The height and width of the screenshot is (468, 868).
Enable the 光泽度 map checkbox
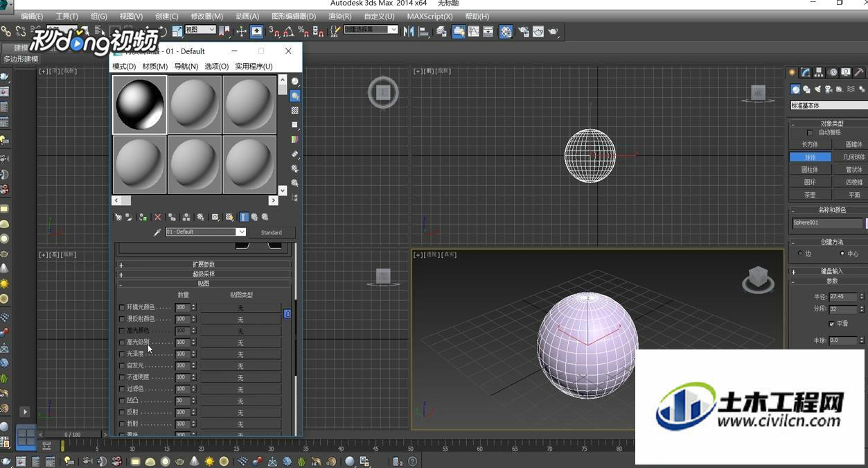click(x=123, y=354)
